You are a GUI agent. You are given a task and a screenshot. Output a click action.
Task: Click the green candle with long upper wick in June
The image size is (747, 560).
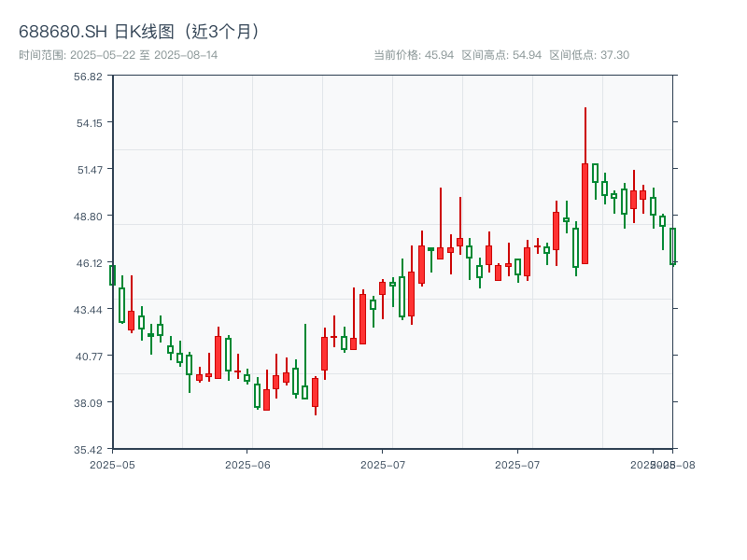(304, 392)
